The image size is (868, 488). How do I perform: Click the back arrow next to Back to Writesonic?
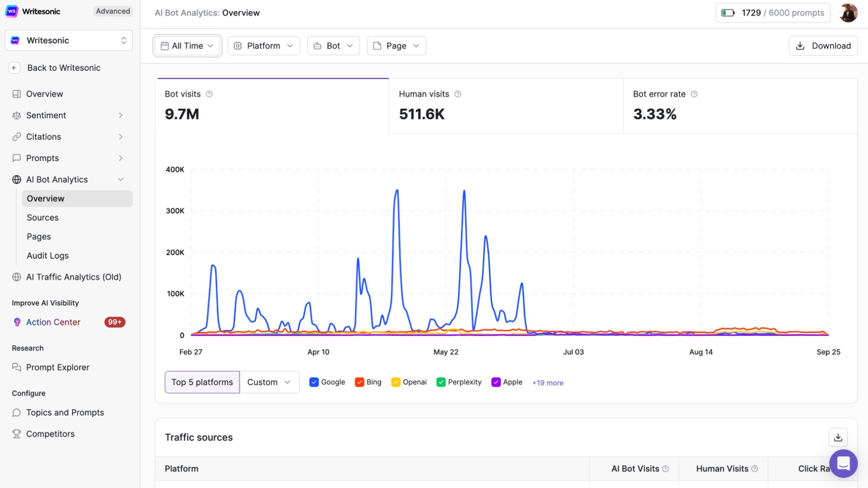click(x=14, y=67)
